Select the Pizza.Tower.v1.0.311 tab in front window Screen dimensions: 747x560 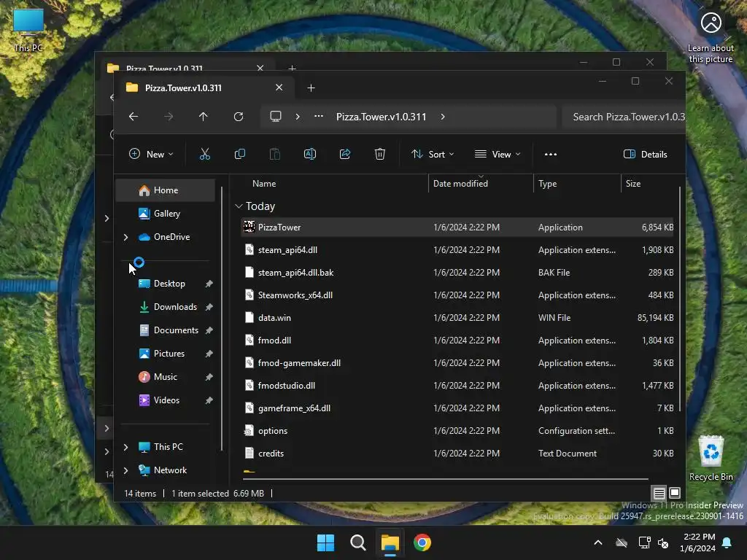pyautogui.click(x=205, y=88)
